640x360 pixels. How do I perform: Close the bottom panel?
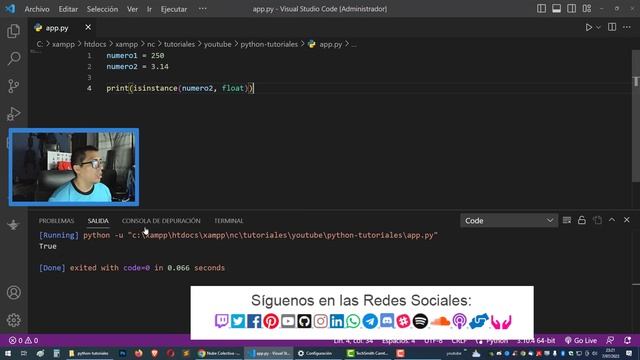click(627, 220)
